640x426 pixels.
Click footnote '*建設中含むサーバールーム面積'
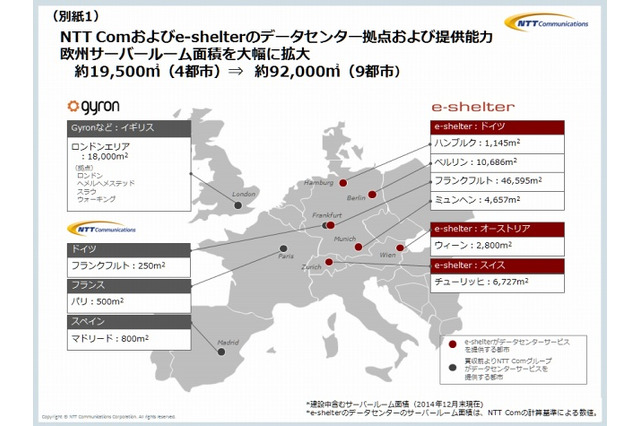click(395, 404)
